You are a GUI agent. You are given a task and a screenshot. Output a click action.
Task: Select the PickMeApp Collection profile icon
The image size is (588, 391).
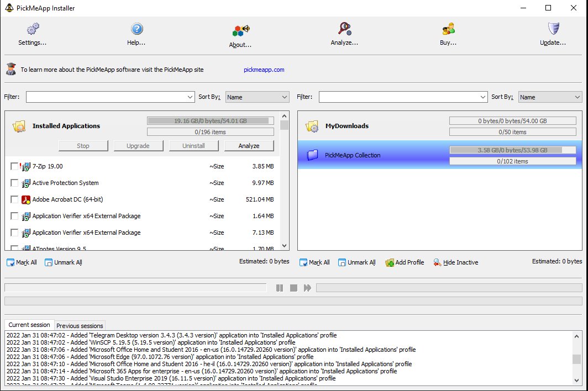[312, 155]
